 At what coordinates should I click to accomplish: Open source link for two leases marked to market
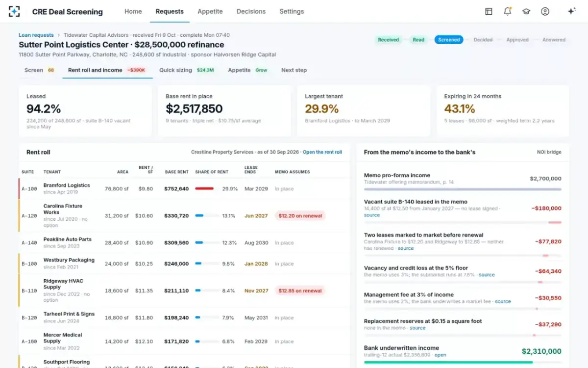click(x=406, y=248)
